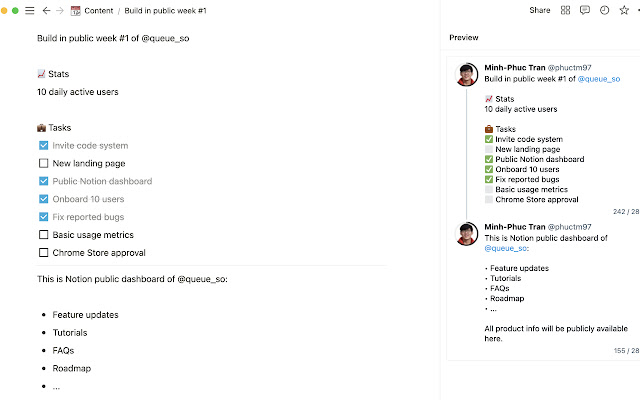
Task: Uncheck the Fix reported bugs task
Action: [x=43, y=217]
